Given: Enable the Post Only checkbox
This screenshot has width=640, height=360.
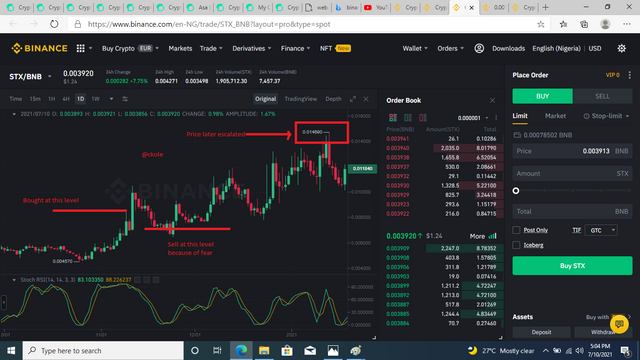Looking at the screenshot, I should point(516,230).
